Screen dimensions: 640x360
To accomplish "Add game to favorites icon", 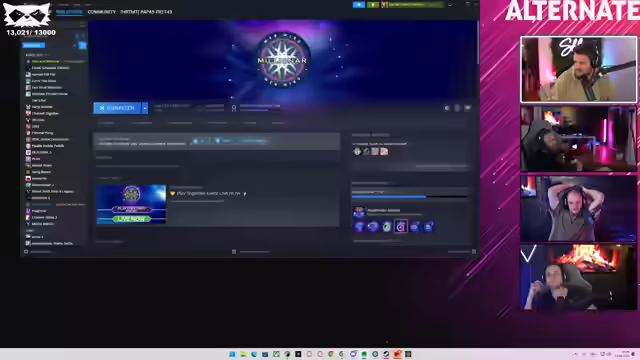I will (468, 108).
